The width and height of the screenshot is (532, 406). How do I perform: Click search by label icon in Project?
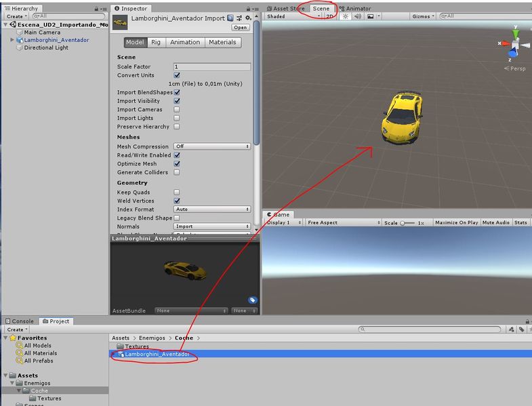point(521,329)
